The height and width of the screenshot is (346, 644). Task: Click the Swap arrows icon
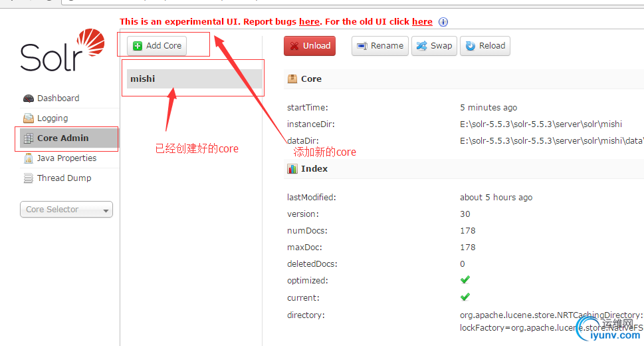pos(421,46)
